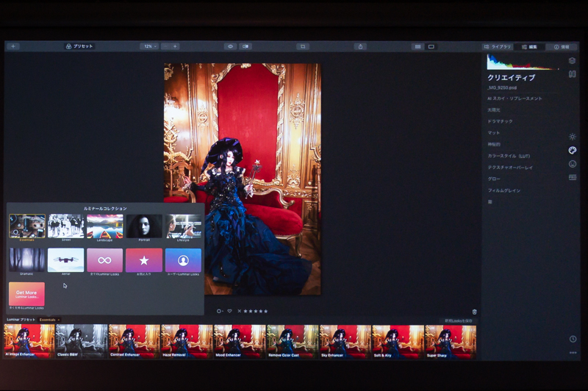Image resolution: width=588 pixels, height=391 pixels.
Task: Expand the フィルムグレイン tool
Action: (503, 190)
